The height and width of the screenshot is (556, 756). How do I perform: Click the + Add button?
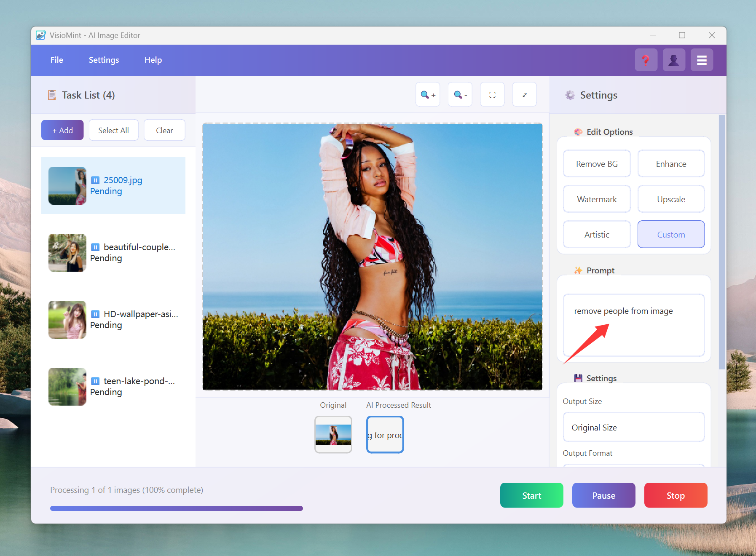coord(62,130)
